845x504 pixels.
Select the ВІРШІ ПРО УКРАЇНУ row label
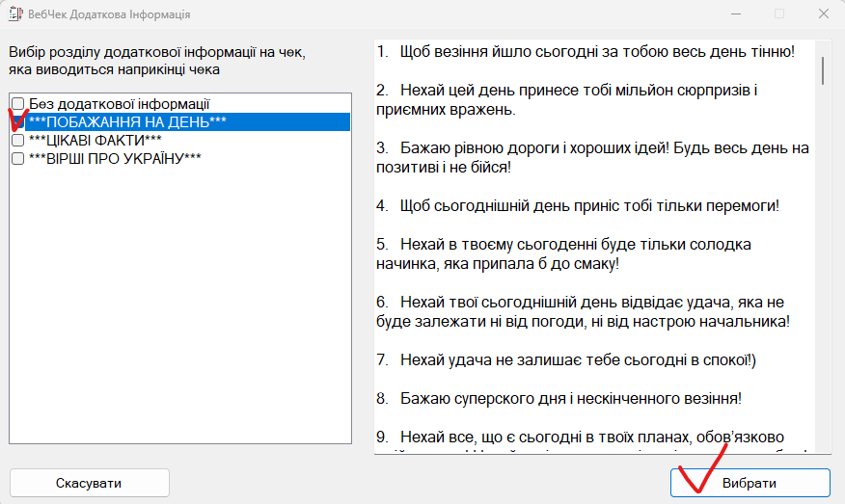115,158
